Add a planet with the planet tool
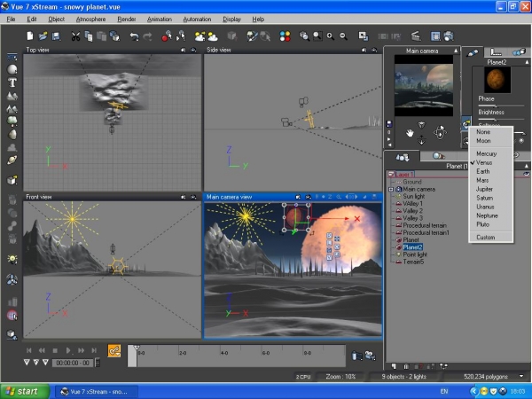The width and height of the screenshot is (532, 399). (x=12, y=160)
